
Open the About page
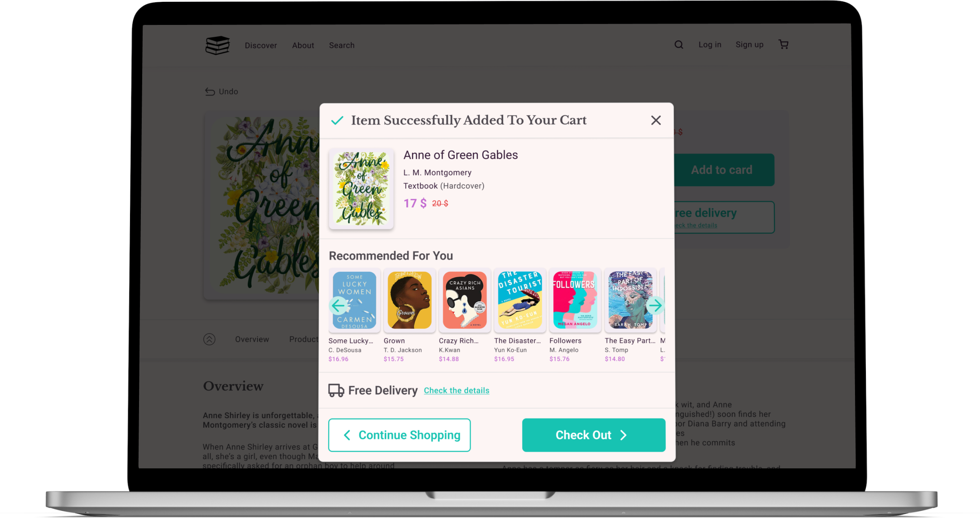tap(303, 45)
